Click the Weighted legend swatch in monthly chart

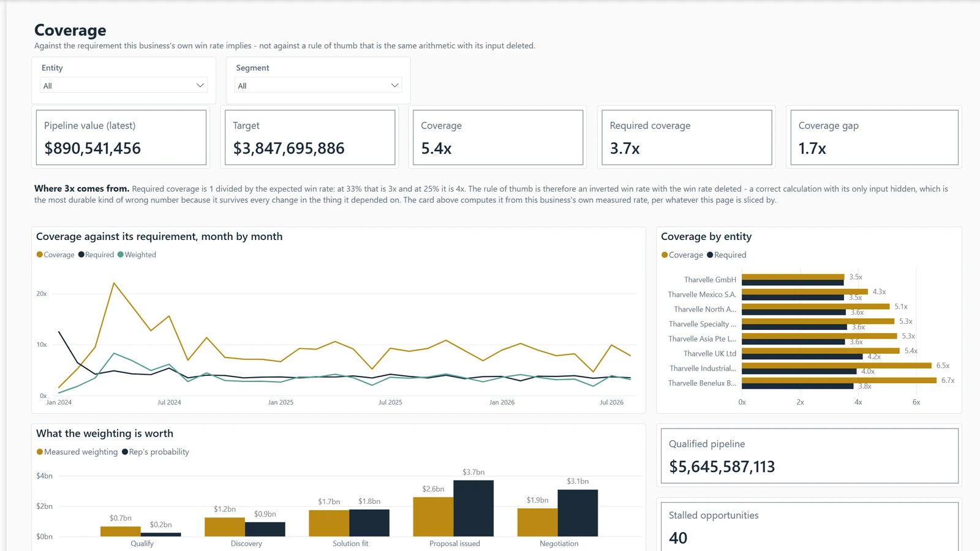[x=121, y=255]
